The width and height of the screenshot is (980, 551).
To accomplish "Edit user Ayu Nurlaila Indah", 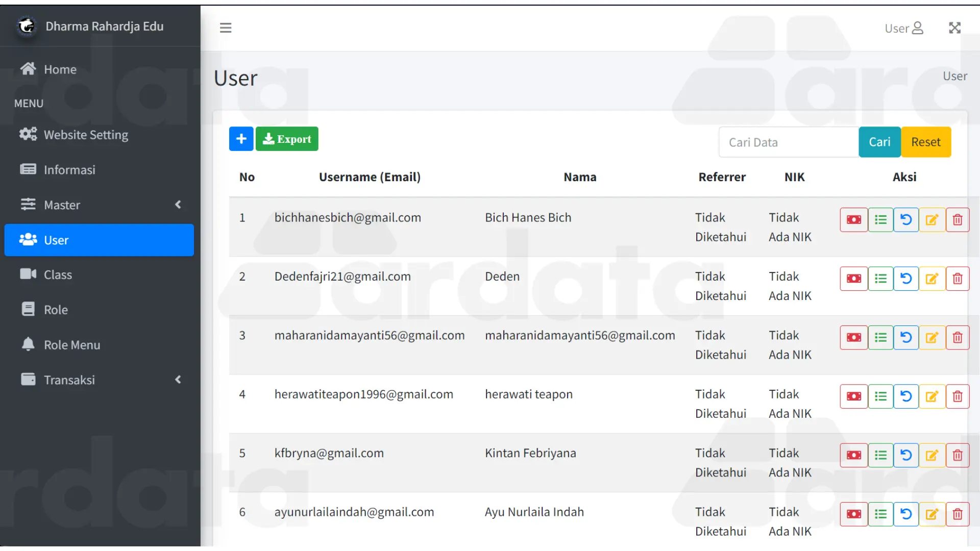I will click(932, 514).
